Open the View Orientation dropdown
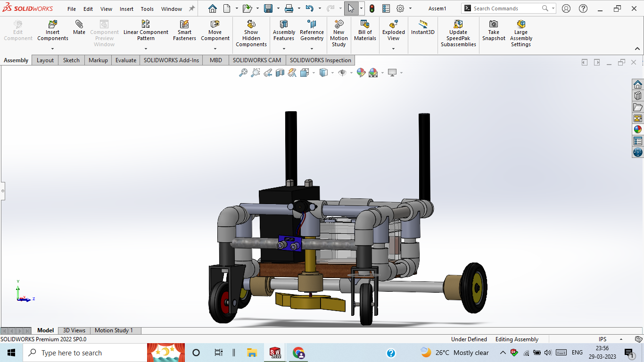Image resolution: width=644 pixels, height=362 pixels. point(314,73)
